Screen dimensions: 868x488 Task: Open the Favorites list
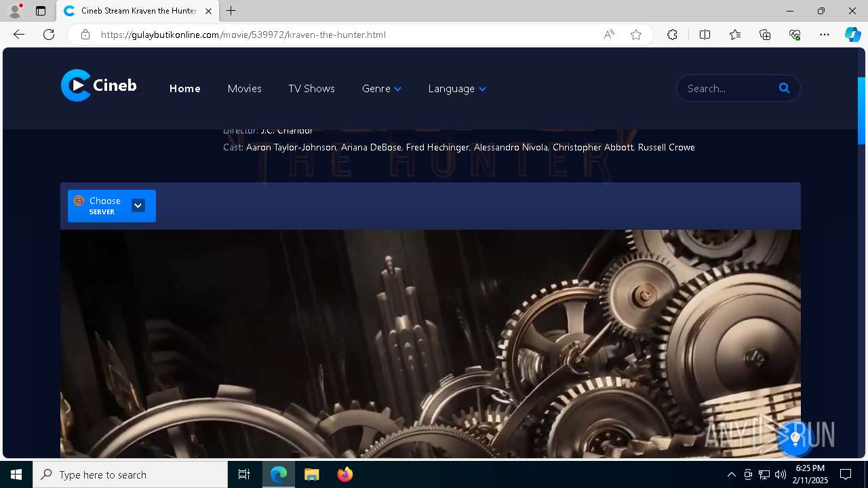point(735,35)
